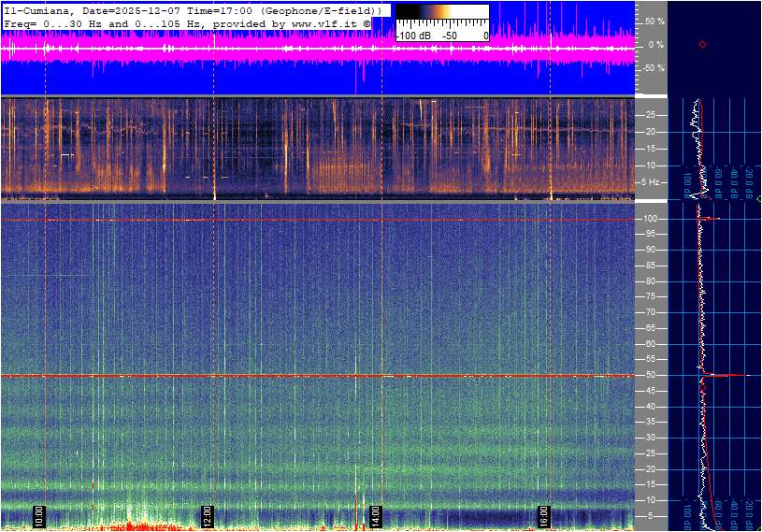Click the 30 Hz tick on lower frequency axis

(650, 438)
